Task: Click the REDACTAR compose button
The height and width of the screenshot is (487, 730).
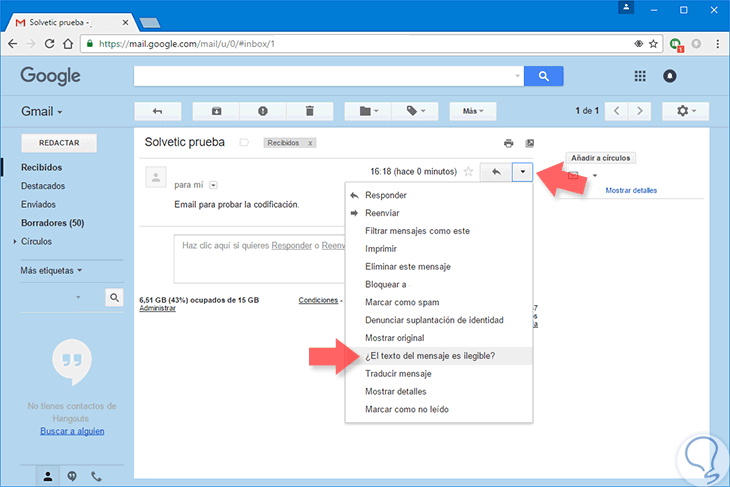Action: 59,143
